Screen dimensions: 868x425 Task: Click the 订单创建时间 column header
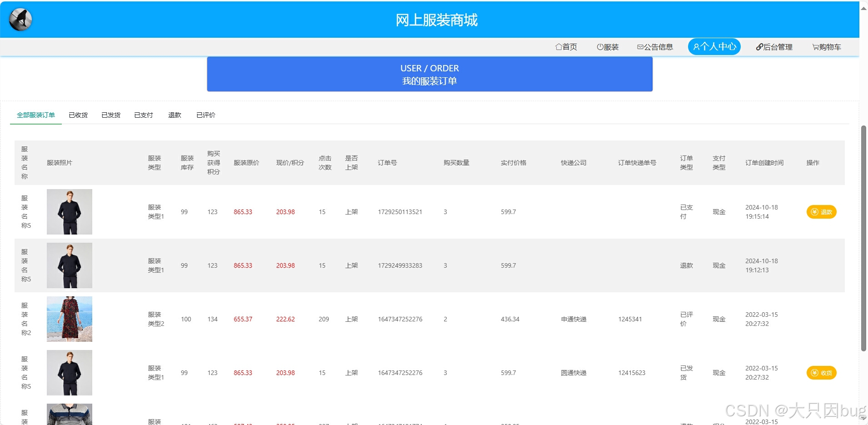pyautogui.click(x=764, y=163)
